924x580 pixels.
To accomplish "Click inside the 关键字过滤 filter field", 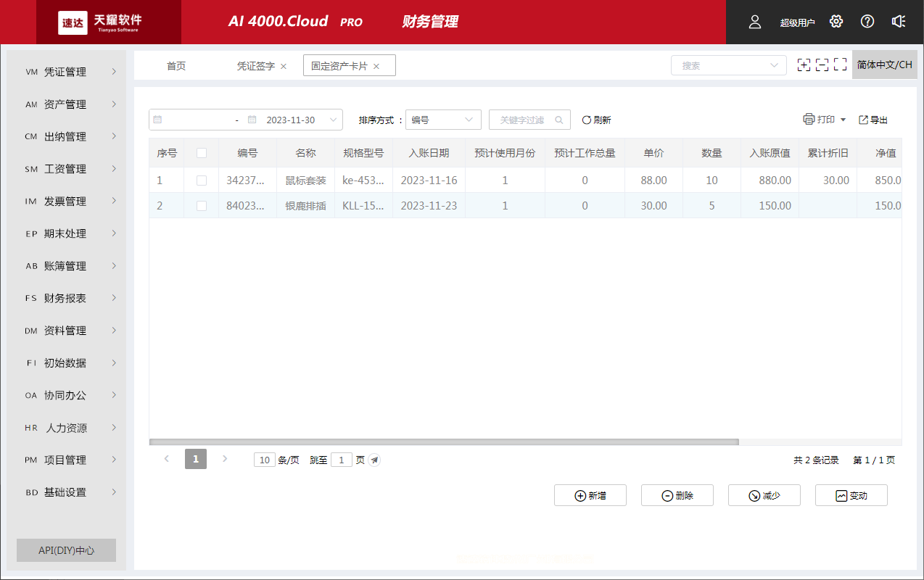I will click(x=524, y=120).
